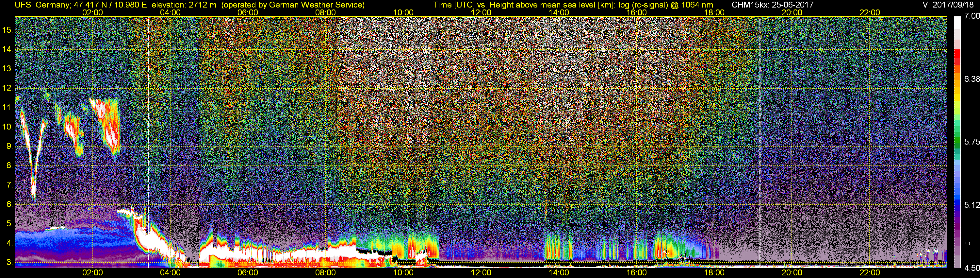The width and height of the screenshot is (980, 278).
Task: Pick the white top band of the color scale
Action: [x=957, y=23]
